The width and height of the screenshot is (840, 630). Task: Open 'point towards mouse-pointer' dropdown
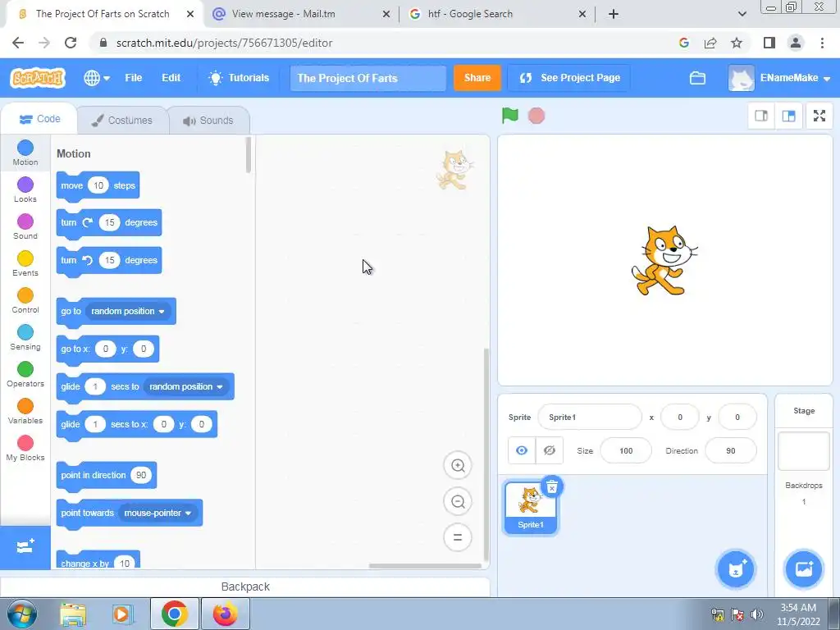tap(157, 513)
